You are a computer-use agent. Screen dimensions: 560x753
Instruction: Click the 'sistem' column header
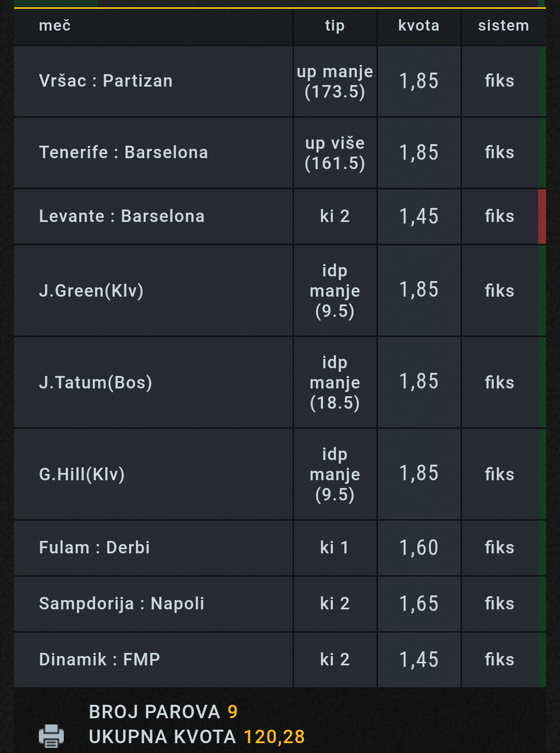pyautogui.click(x=503, y=25)
